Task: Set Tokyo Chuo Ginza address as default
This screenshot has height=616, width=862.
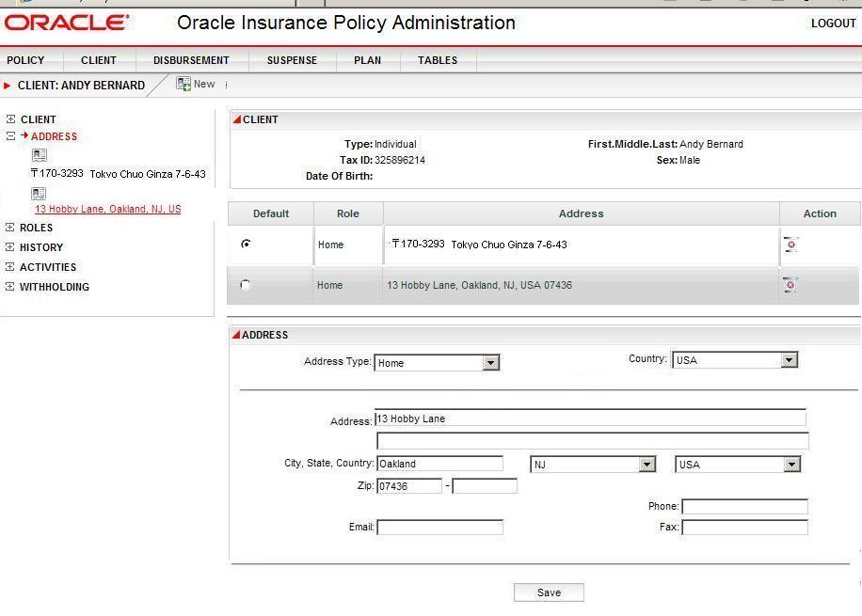Action: click(246, 244)
